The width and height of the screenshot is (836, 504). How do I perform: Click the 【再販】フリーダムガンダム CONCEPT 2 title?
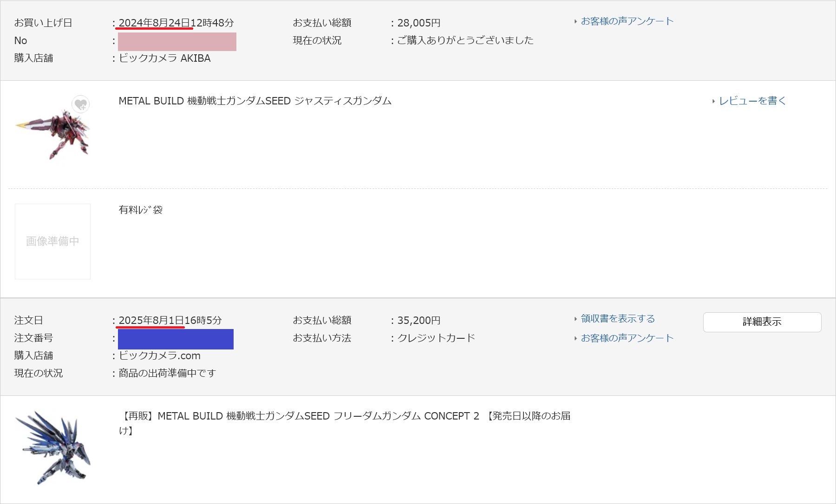click(x=344, y=416)
